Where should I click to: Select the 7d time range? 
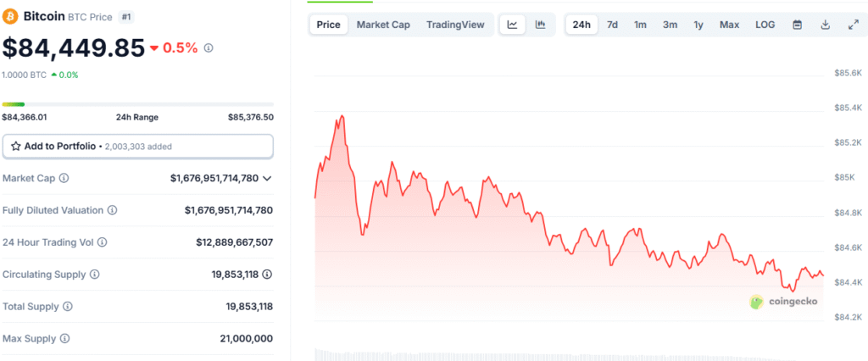point(612,25)
